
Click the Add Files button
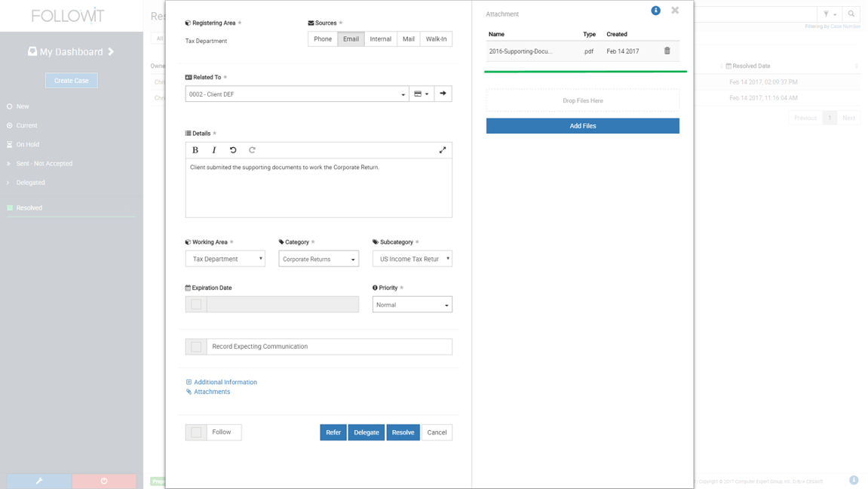point(582,126)
